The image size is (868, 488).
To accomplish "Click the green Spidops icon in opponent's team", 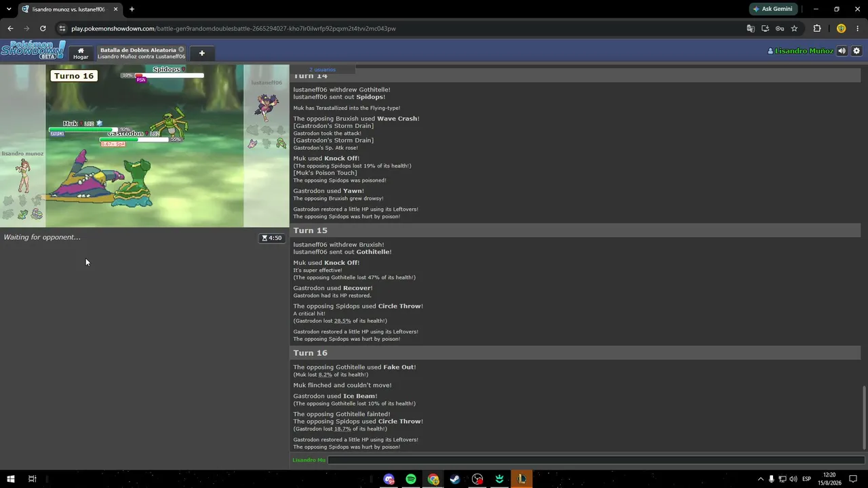I will [281, 144].
